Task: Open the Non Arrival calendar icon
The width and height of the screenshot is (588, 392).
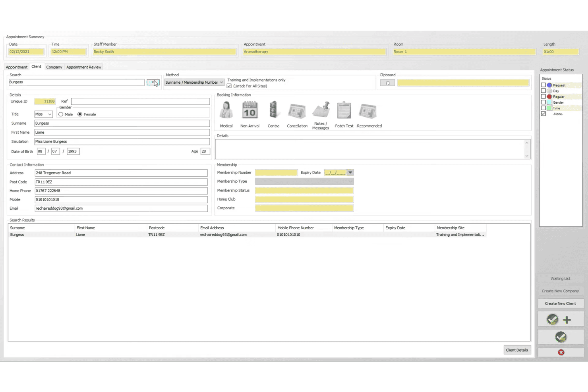Action: pos(250,110)
